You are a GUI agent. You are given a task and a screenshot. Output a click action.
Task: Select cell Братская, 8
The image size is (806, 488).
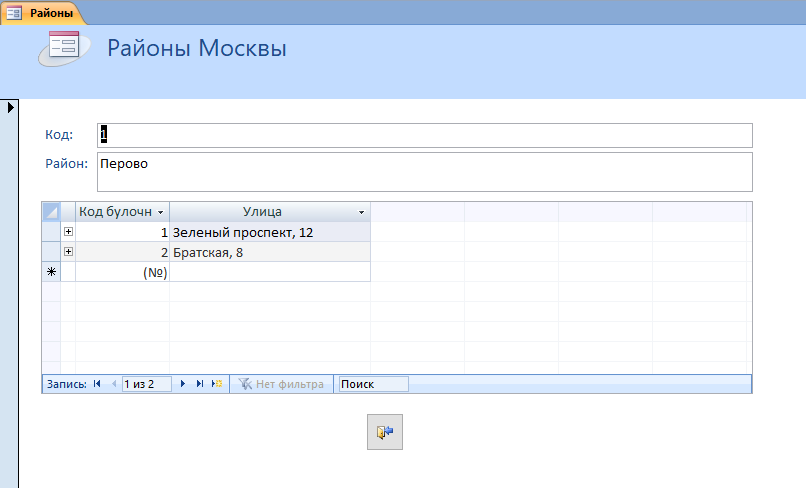270,252
